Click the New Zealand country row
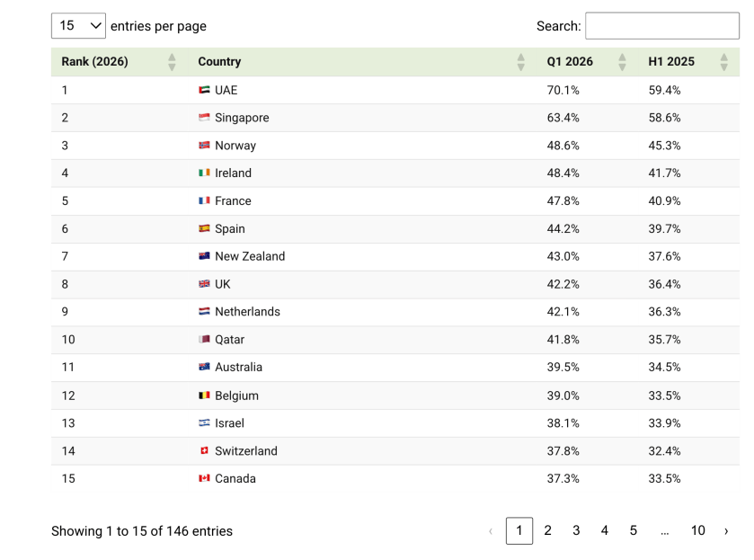Image resolution: width=754 pixels, height=560 pixels. click(x=395, y=256)
